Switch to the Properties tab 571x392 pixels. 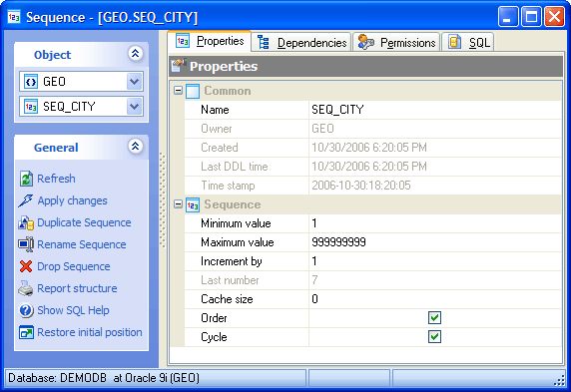pos(210,41)
